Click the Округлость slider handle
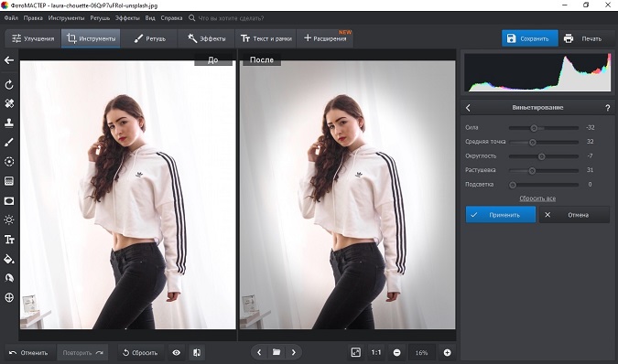 tap(541, 156)
